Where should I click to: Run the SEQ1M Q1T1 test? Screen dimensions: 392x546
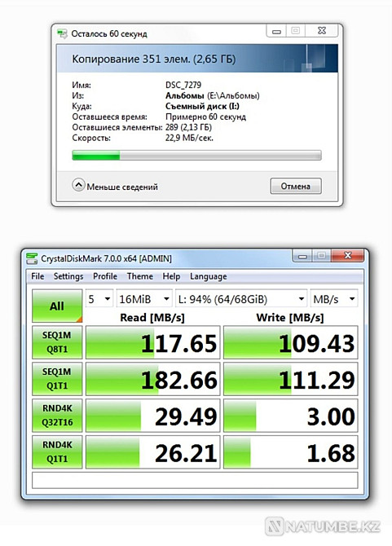[x=57, y=379]
